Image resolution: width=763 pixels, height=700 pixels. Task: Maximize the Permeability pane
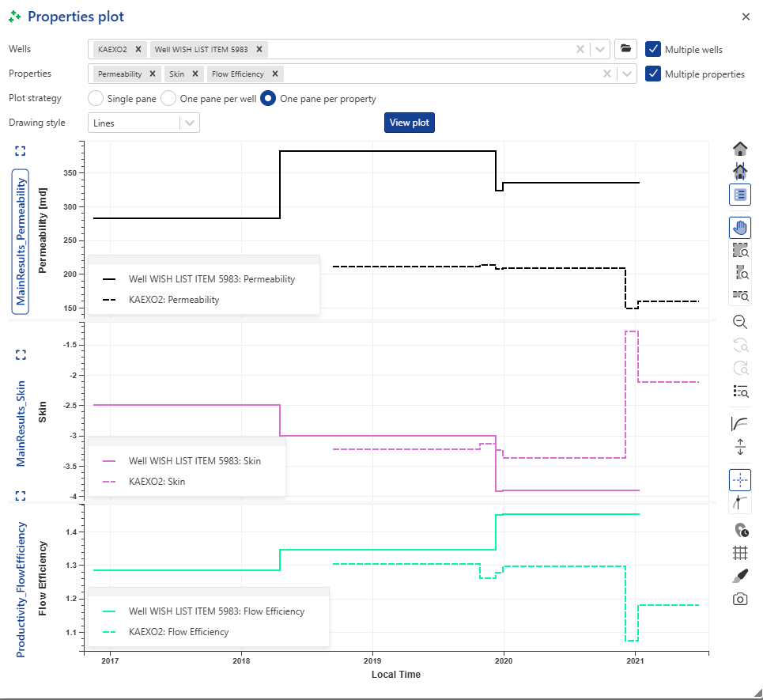(x=21, y=151)
